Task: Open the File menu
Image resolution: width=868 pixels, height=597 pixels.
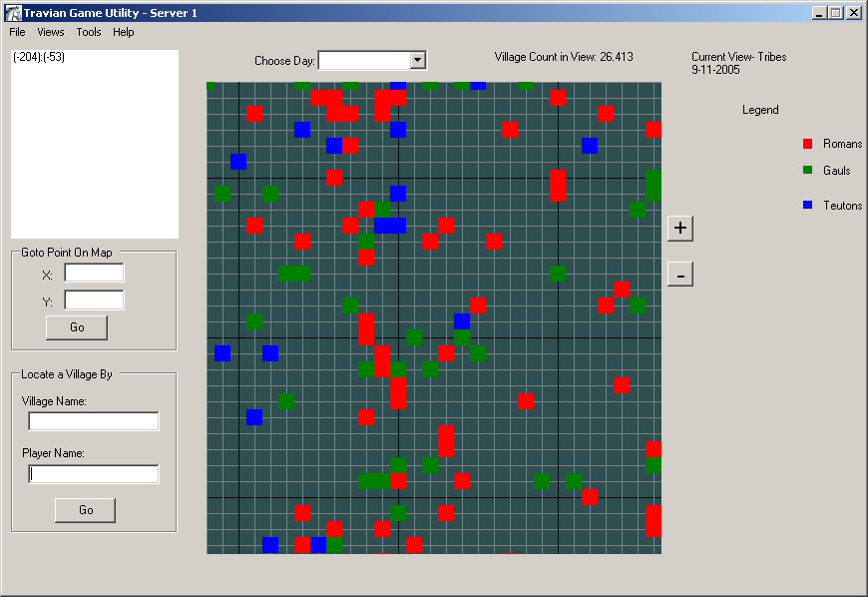Action: click(x=17, y=32)
